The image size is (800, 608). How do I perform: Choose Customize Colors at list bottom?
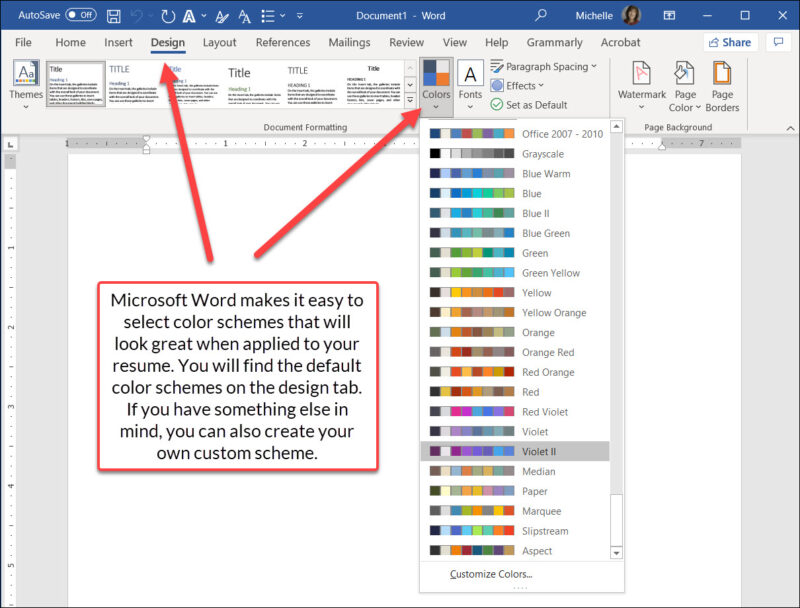coord(491,574)
